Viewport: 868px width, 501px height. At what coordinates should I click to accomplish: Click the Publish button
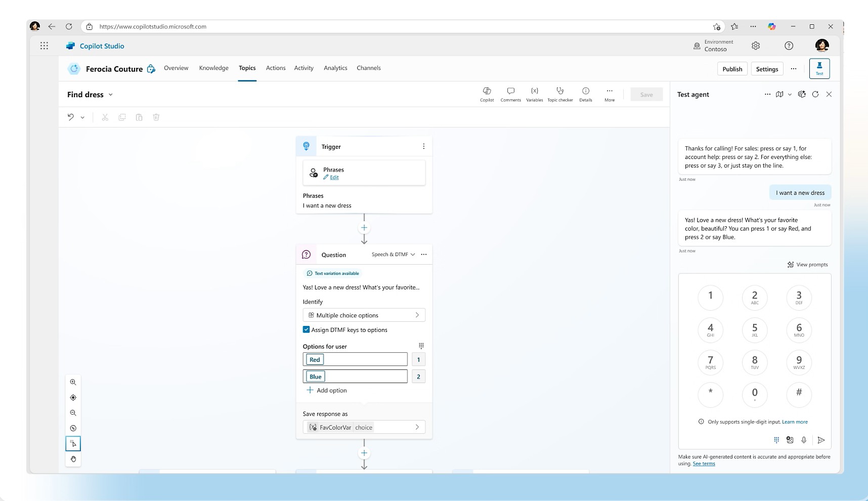pos(732,69)
